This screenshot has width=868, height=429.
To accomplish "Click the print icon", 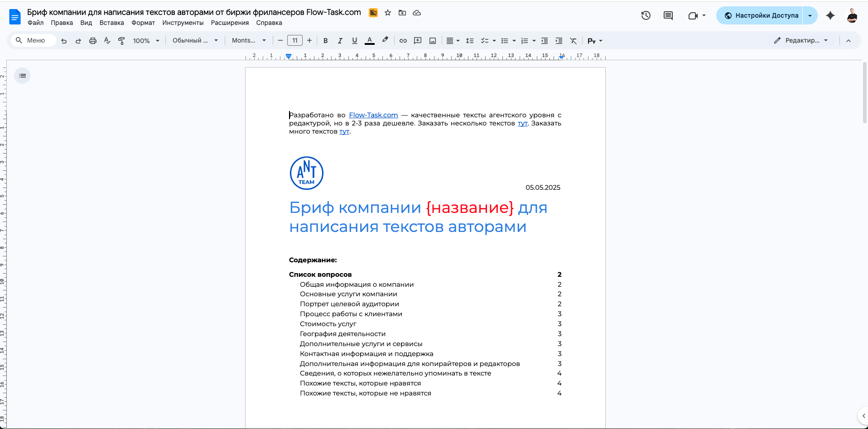I will click(x=93, y=41).
